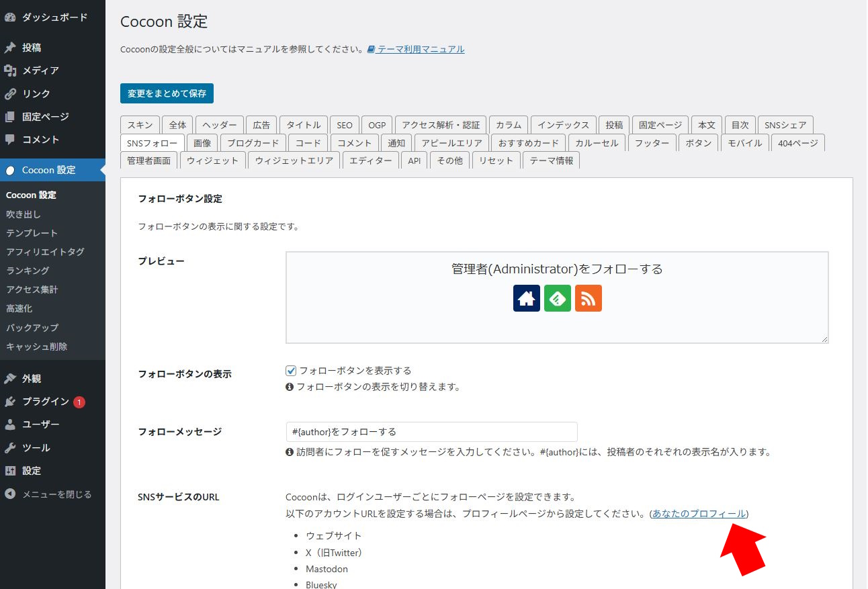Screen dimensions: 868x589
Task: Click the pages icon beside 固定ページ
Action: pyautogui.click(x=10, y=117)
